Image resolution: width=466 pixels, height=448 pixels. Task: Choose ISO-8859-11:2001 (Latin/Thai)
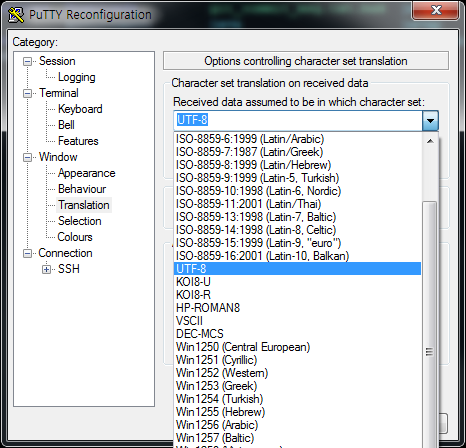pyautogui.click(x=297, y=204)
